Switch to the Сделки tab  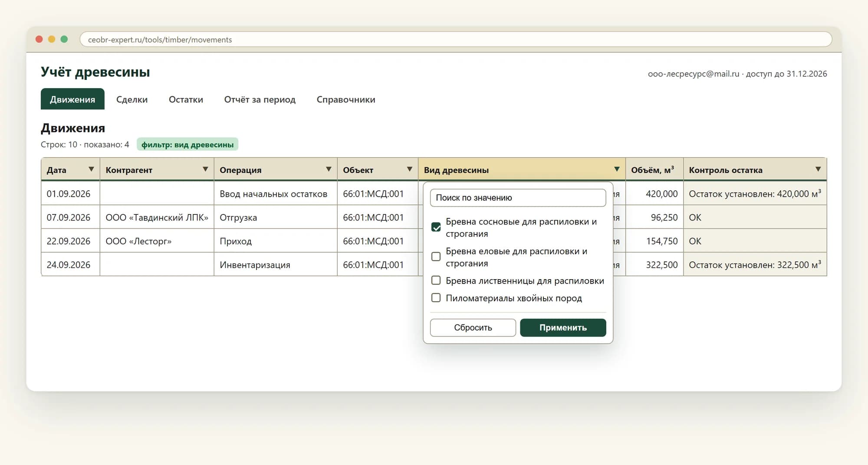tap(132, 99)
